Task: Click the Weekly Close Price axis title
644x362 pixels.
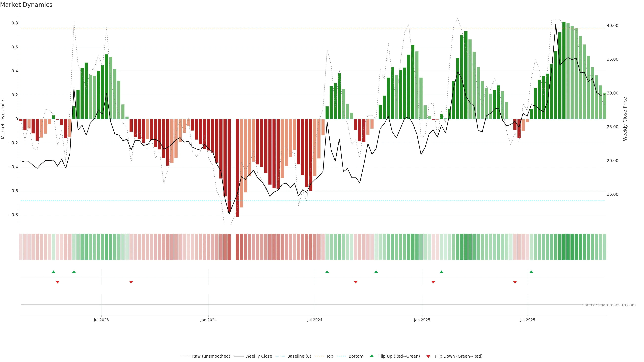Action: (625, 119)
